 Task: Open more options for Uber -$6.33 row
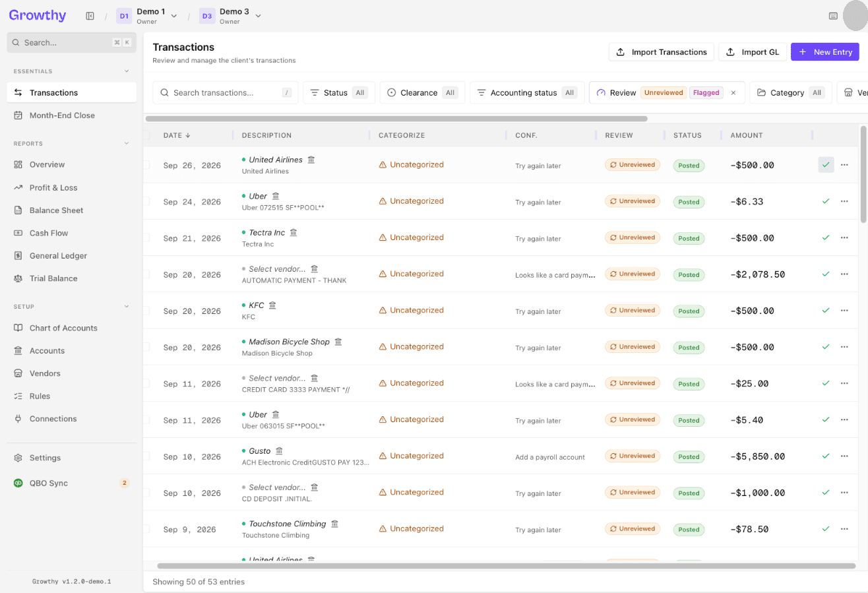pyautogui.click(x=844, y=201)
